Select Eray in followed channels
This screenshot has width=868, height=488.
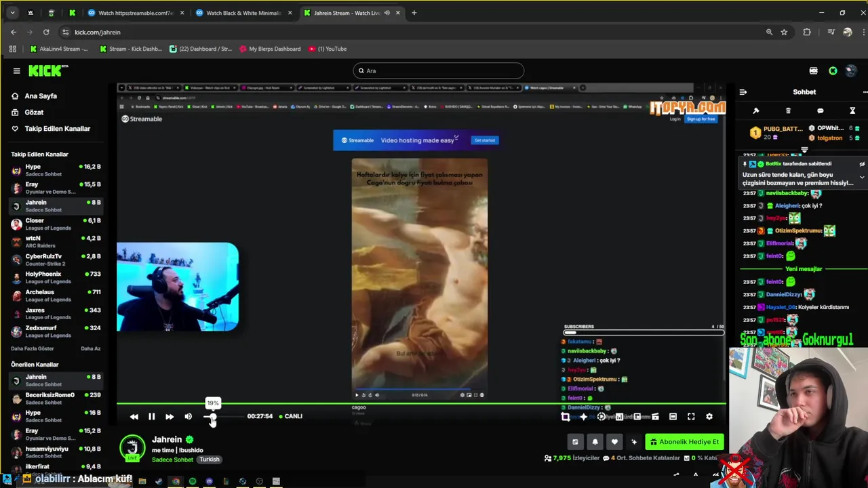tap(56, 188)
